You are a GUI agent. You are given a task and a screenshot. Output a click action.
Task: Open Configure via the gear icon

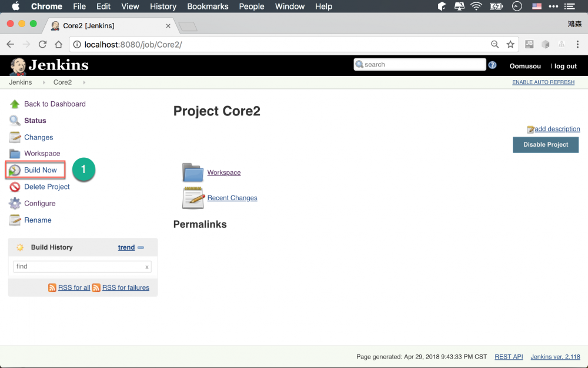click(14, 203)
